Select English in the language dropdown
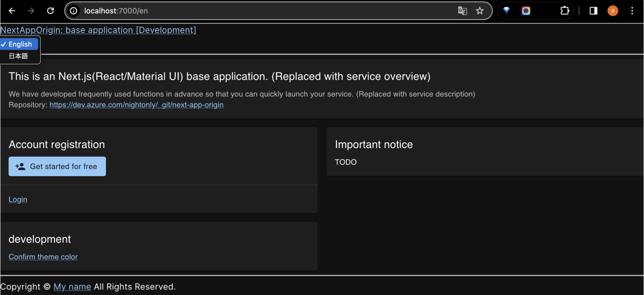644x295 pixels. 20,44
